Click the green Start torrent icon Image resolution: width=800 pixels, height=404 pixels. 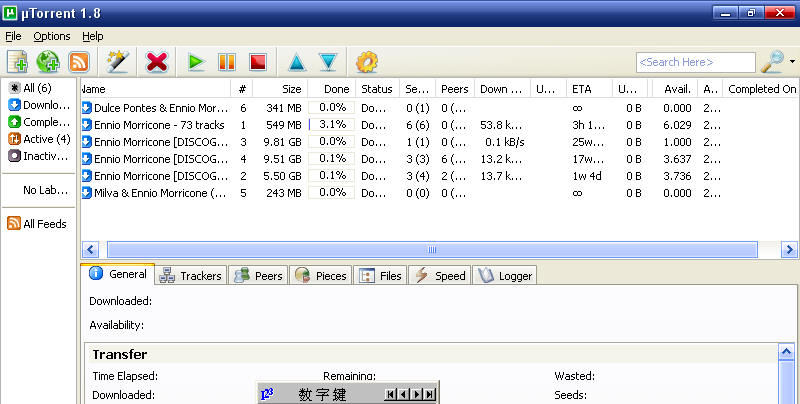196,62
